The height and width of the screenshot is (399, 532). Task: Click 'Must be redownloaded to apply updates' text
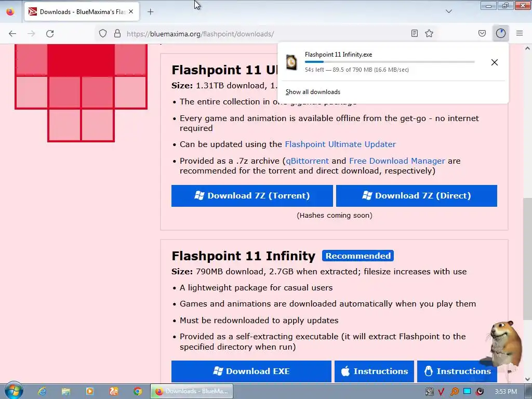(259, 320)
